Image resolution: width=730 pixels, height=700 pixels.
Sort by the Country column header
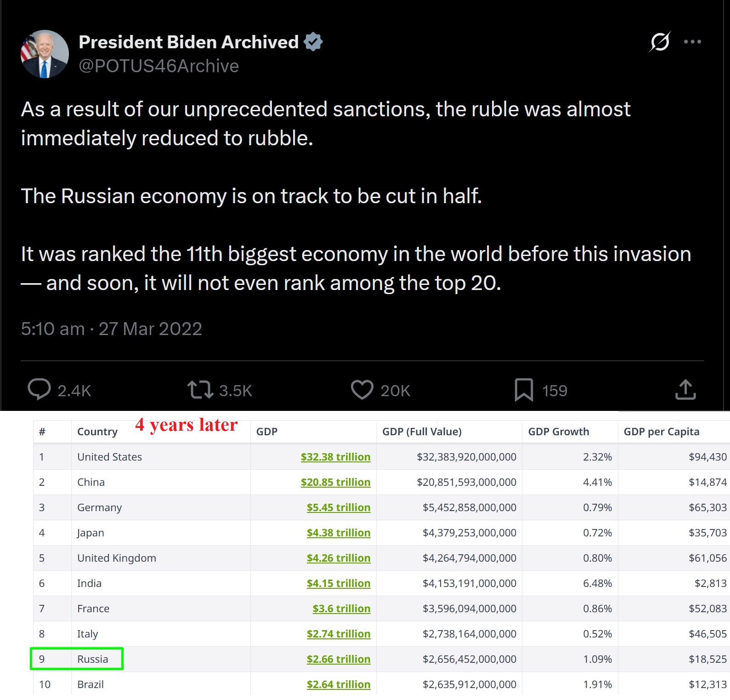pyautogui.click(x=97, y=432)
